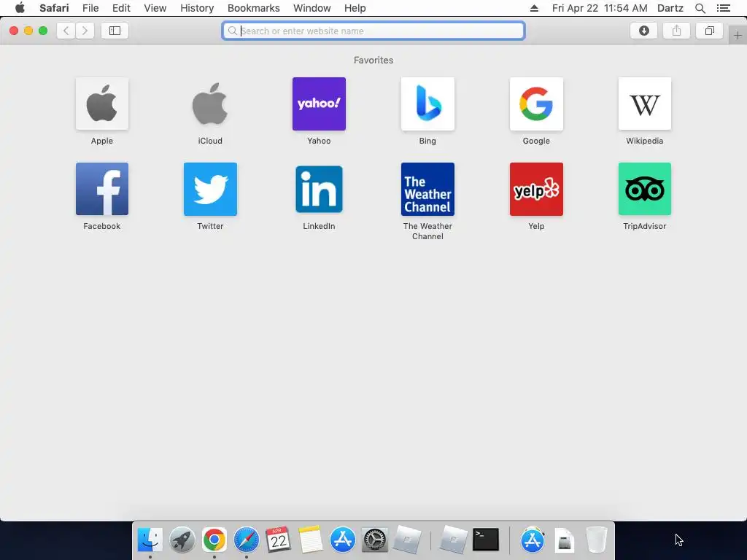Open the File menu
The image size is (747, 560).
pos(90,8)
